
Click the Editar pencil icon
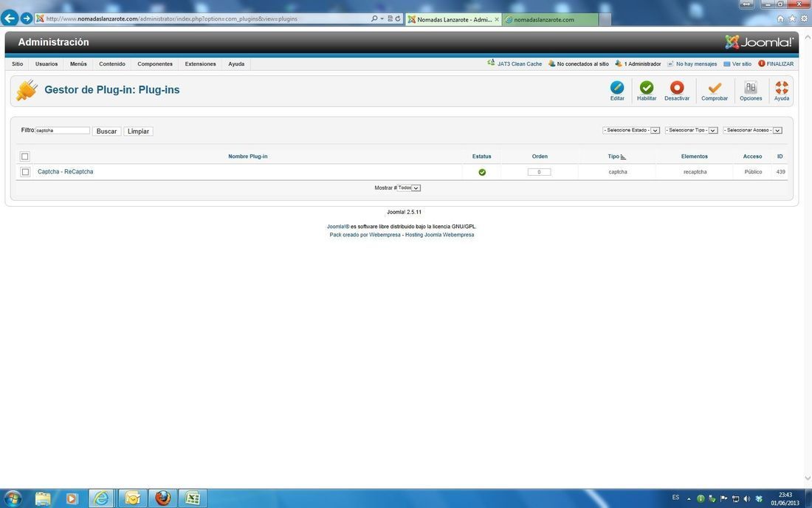tap(617, 87)
